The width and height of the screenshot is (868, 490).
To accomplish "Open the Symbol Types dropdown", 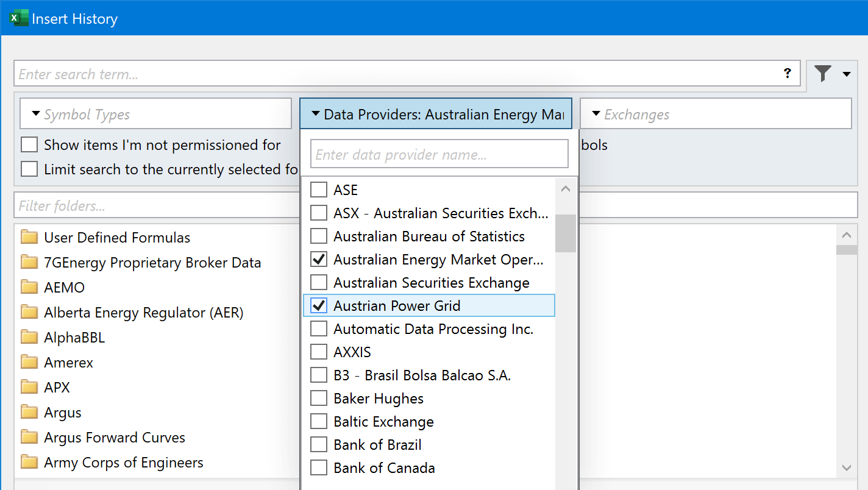I will (x=155, y=114).
